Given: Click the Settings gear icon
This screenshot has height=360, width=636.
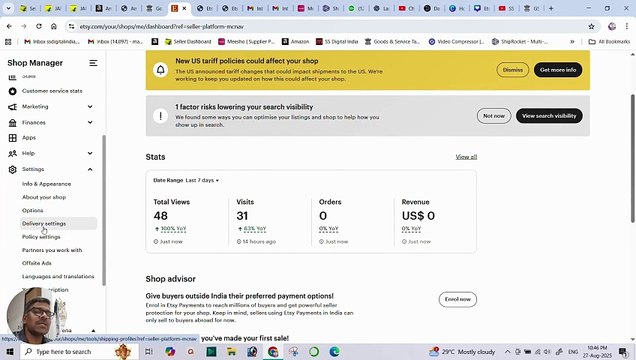Looking at the screenshot, I should (x=13, y=169).
